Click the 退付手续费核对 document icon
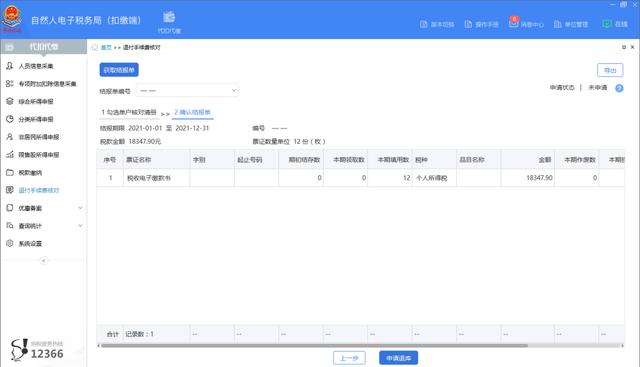The image size is (640, 367). (x=9, y=190)
